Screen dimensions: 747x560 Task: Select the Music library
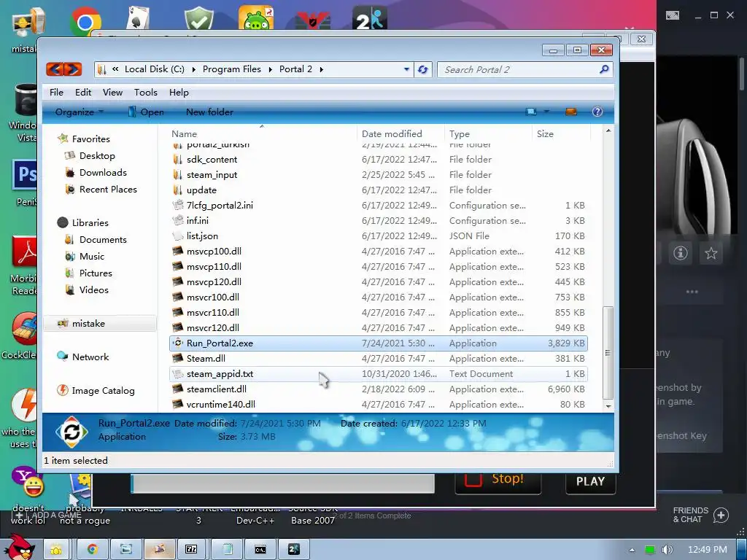[91, 256]
